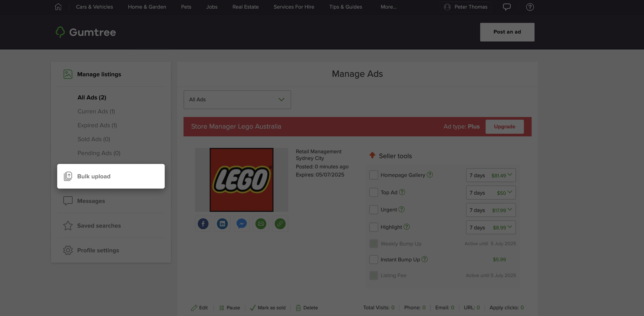Open Urgent 7 days $17.99 dropdown
The image size is (644, 316).
pyautogui.click(x=491, y=210)
